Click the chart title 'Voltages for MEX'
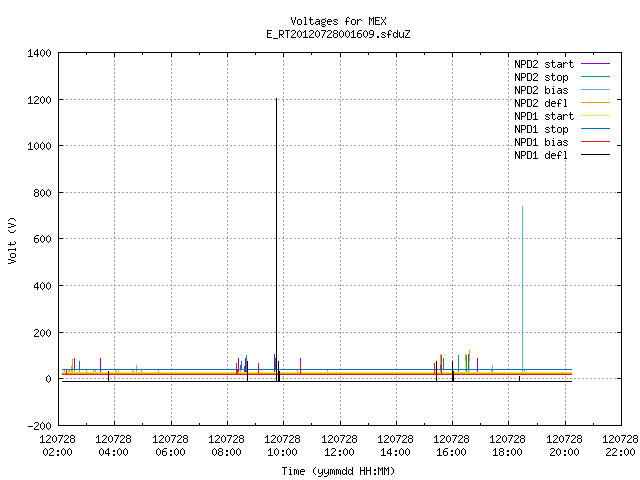This screenshot has height=480, width=640. click(x=338, y=21)
